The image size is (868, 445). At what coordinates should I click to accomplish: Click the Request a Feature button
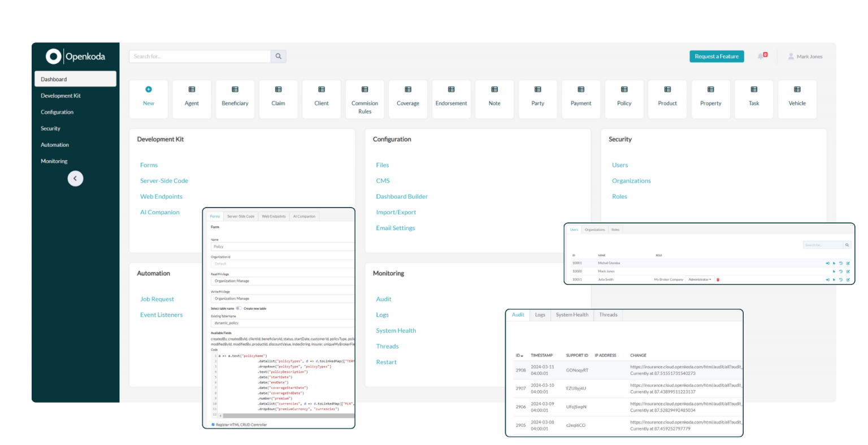716,57
